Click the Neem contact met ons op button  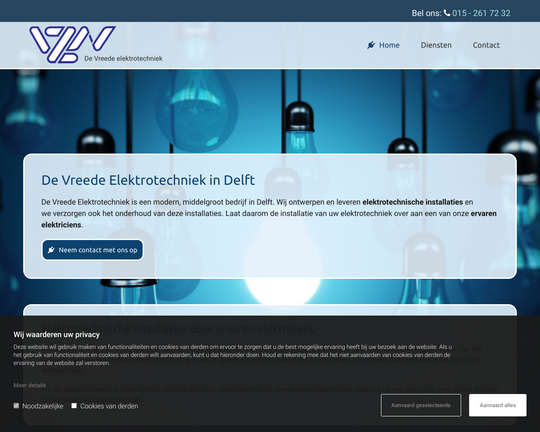[92, 250]
